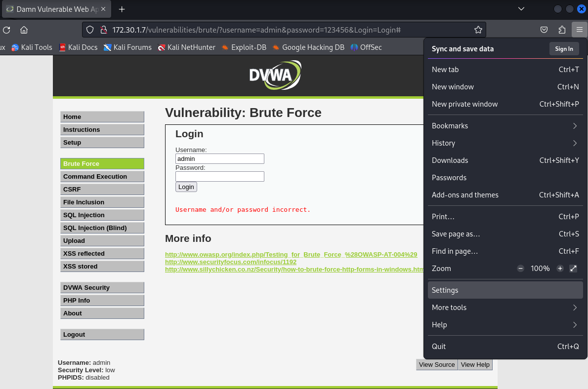Select New private window
The height and width of the screenshot is (389, 588).
(505, 104)
